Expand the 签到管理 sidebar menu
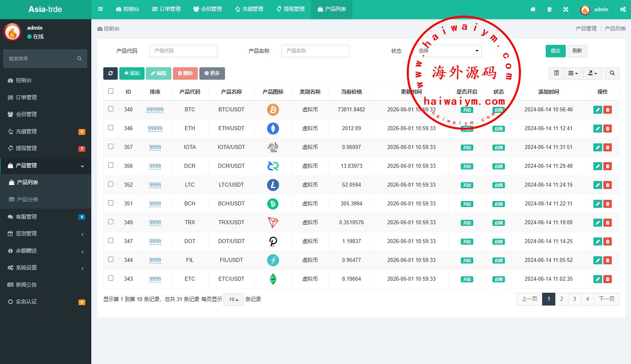The width and height of the screenshot is (631, 364). [x=46, y=234]
